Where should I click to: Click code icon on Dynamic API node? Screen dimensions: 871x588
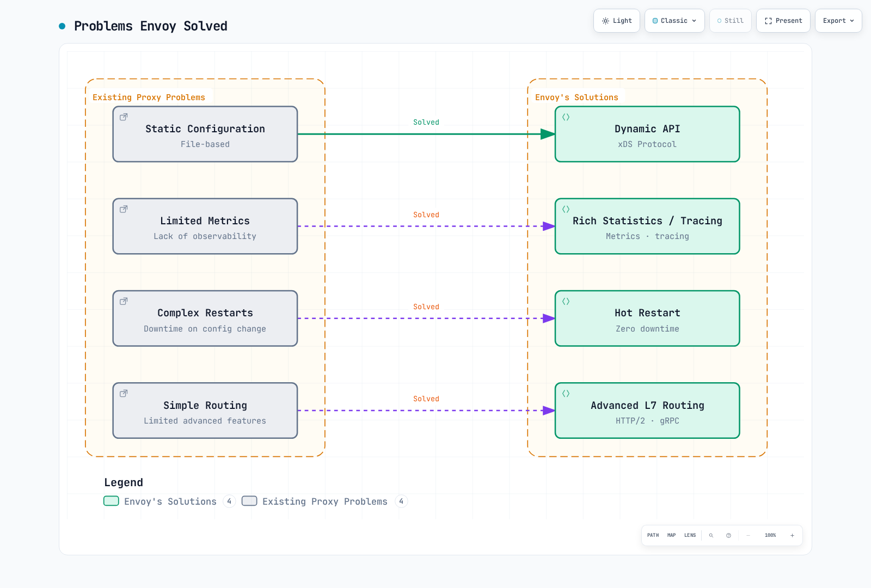pos(566,117)
